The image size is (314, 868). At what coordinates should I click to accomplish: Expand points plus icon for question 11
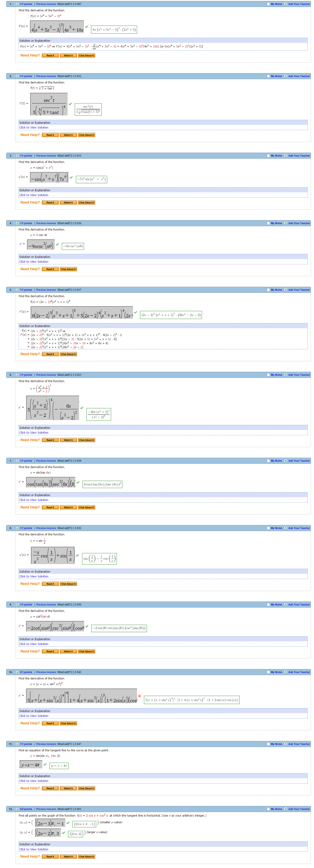tap(17, 744)
